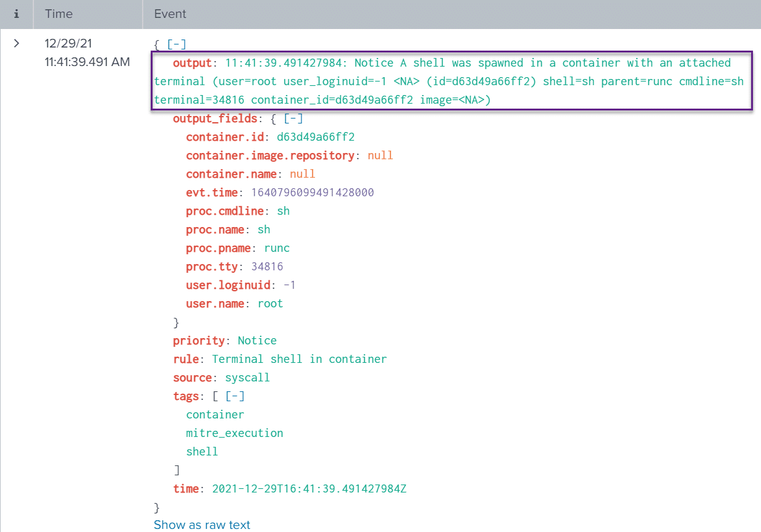Click the Time column header

(58, 14)
